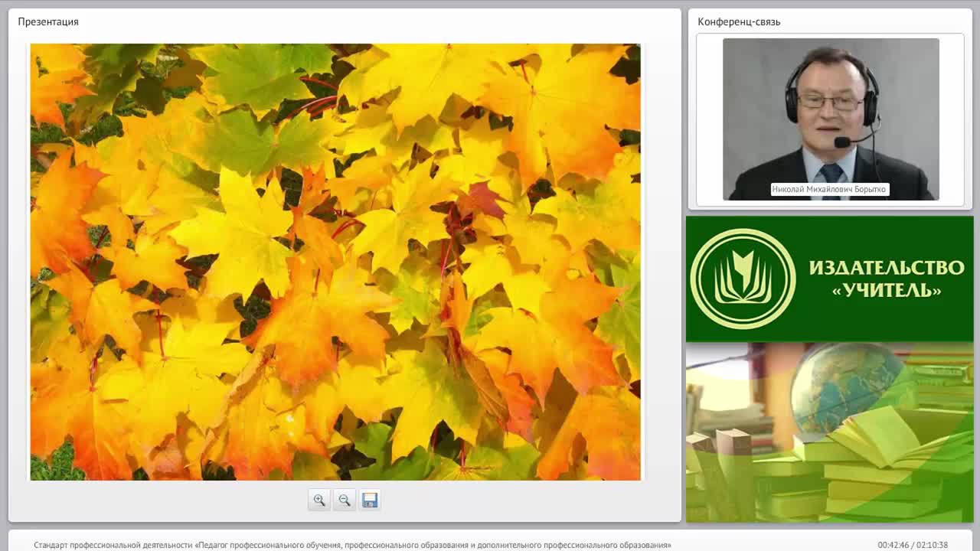The width and height of the screenshot is (980, 551).
Task: Select the autumn maple leaves slide image
Action: point(335,262)
